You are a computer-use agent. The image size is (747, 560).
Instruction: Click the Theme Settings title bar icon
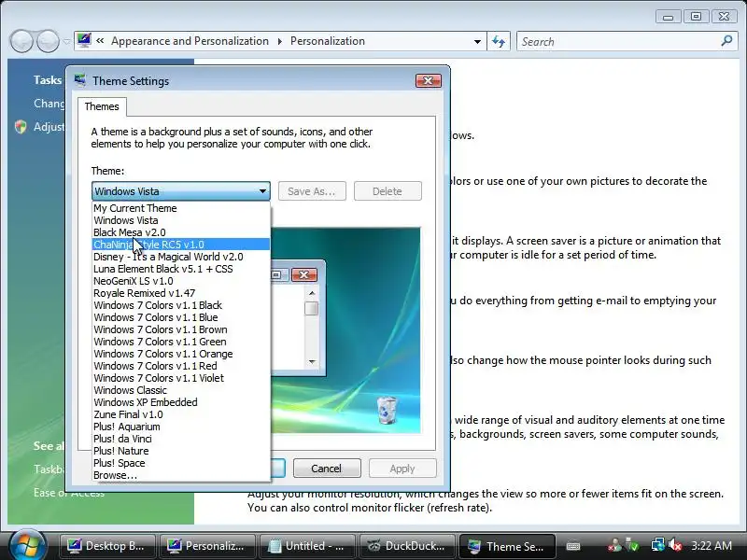80,80
